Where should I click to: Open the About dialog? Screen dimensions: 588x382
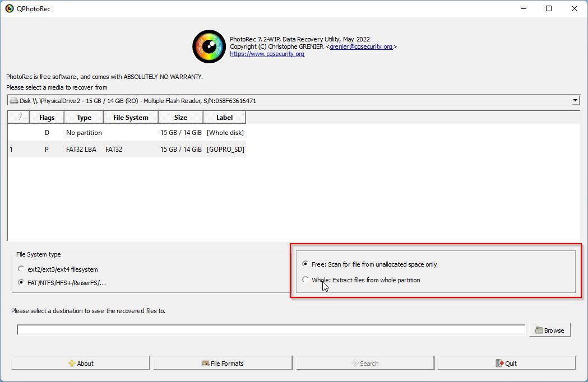click(x=81, y=364)
